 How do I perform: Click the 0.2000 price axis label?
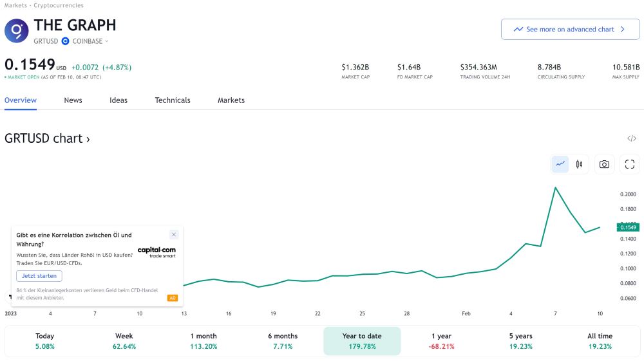pyautogui.click(x=628, y=194)
